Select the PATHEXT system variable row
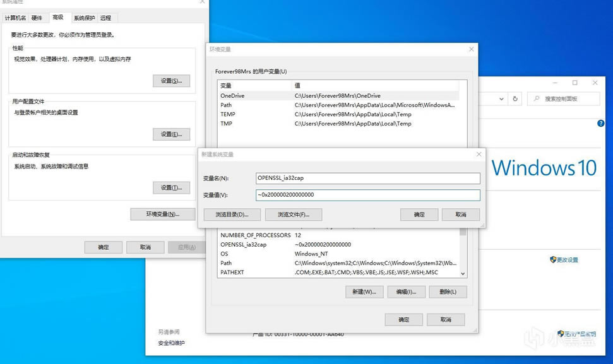 (338, 273)
